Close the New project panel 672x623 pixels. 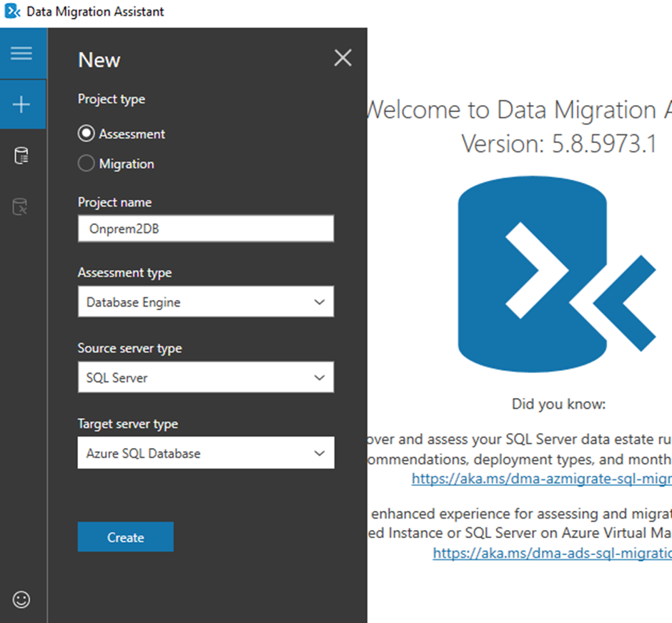click(x=343, y=57)
